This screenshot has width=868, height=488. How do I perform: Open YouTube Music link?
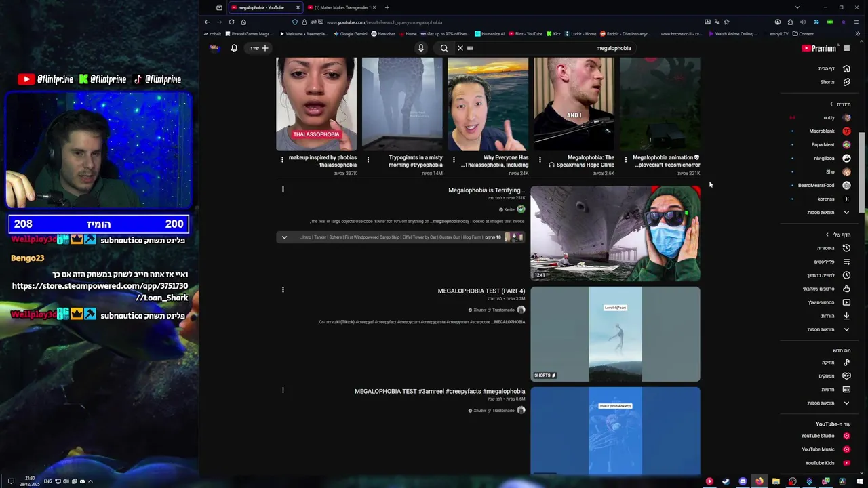point(826,449)
